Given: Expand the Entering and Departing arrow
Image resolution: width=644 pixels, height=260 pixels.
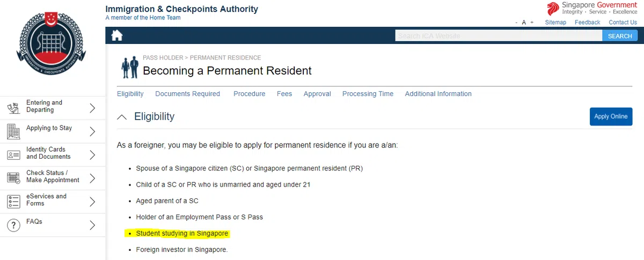Looking at the screenshot, I should pos(92,108).
